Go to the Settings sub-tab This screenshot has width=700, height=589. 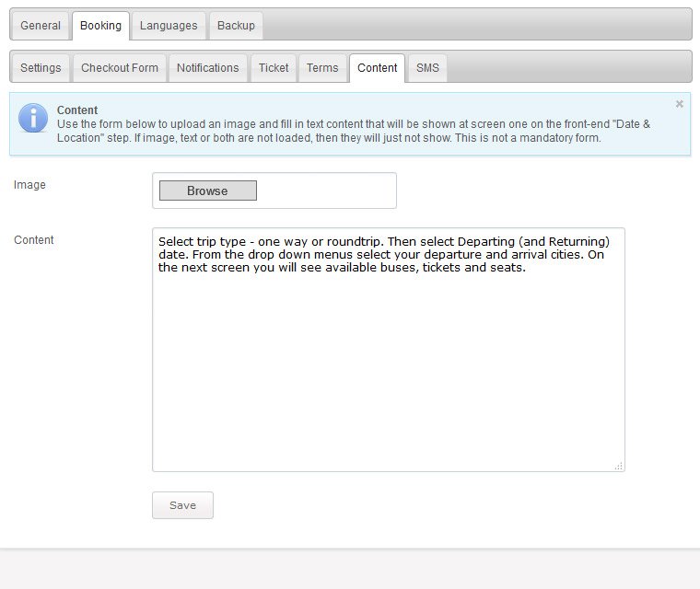pos(41,68)
